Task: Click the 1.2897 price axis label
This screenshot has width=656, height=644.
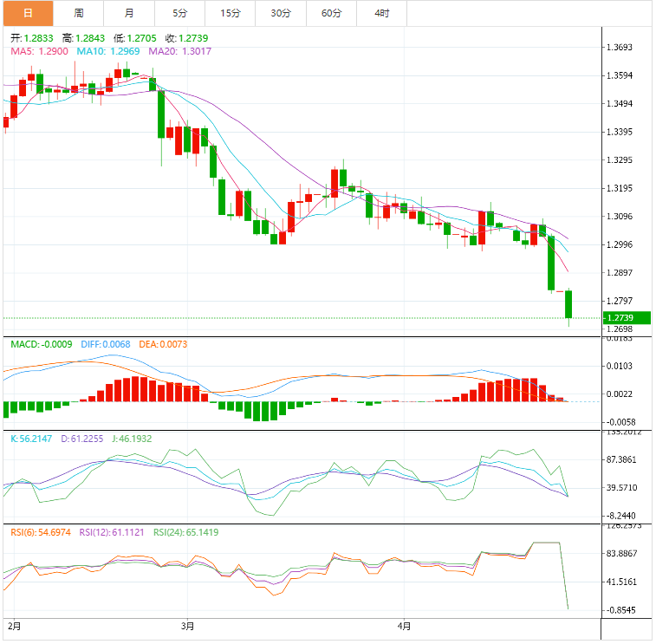Action: pos(620,273)
